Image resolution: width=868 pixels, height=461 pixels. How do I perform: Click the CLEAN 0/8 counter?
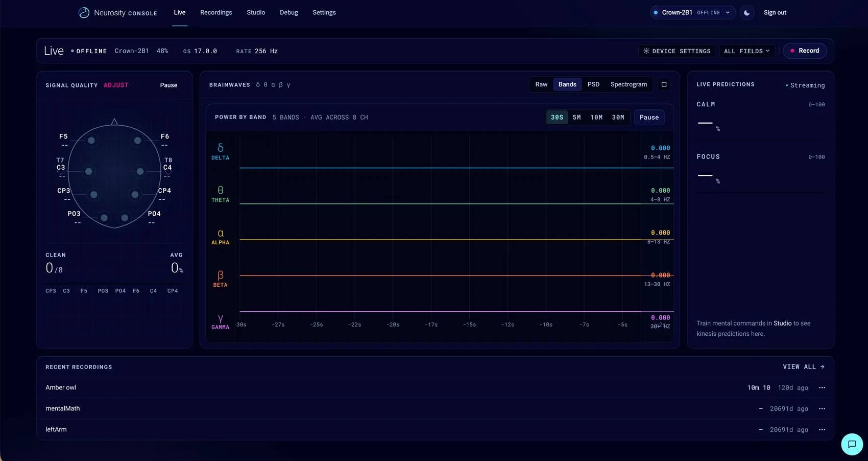point(56,263)
